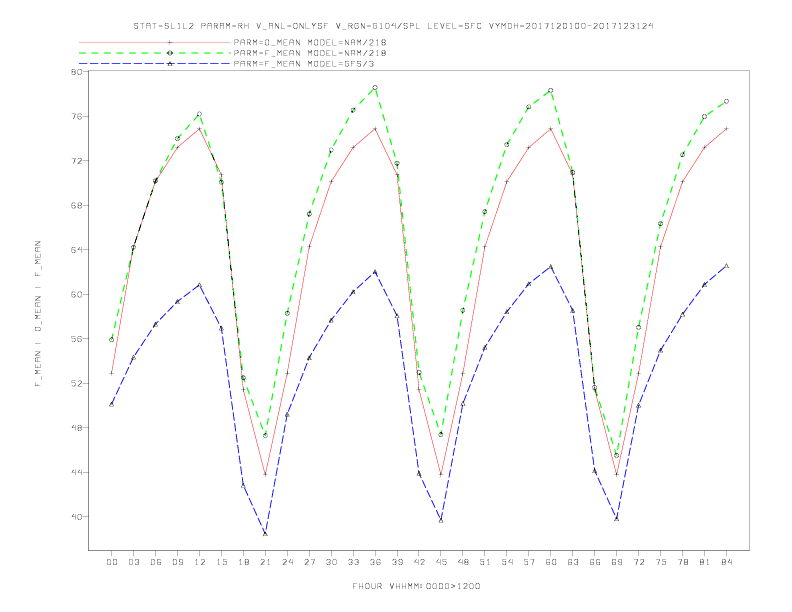The image size is (792, 612).
Task: Click x-axis tick label 09
Action: click(x=177, y=562)
